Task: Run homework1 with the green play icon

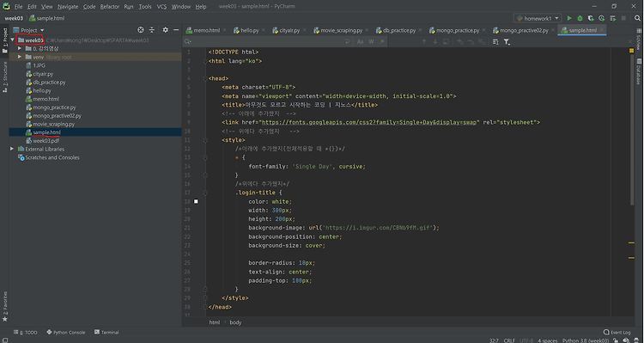Action: [569, 18]
